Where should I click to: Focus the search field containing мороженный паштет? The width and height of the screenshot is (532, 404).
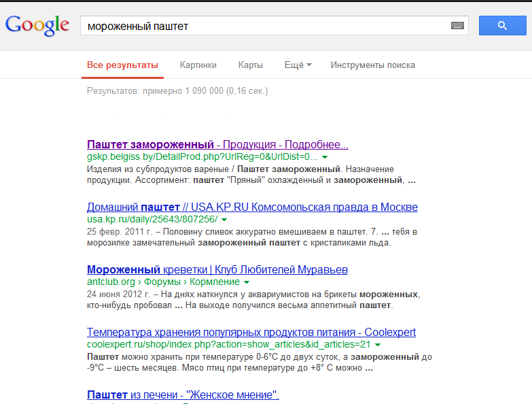[265, 26]
